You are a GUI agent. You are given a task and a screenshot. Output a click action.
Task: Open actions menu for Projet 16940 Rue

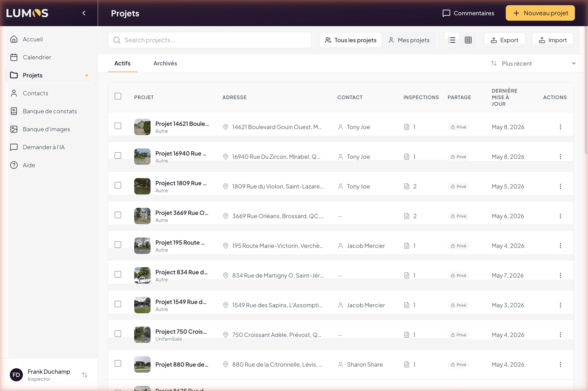click(560, 157)
